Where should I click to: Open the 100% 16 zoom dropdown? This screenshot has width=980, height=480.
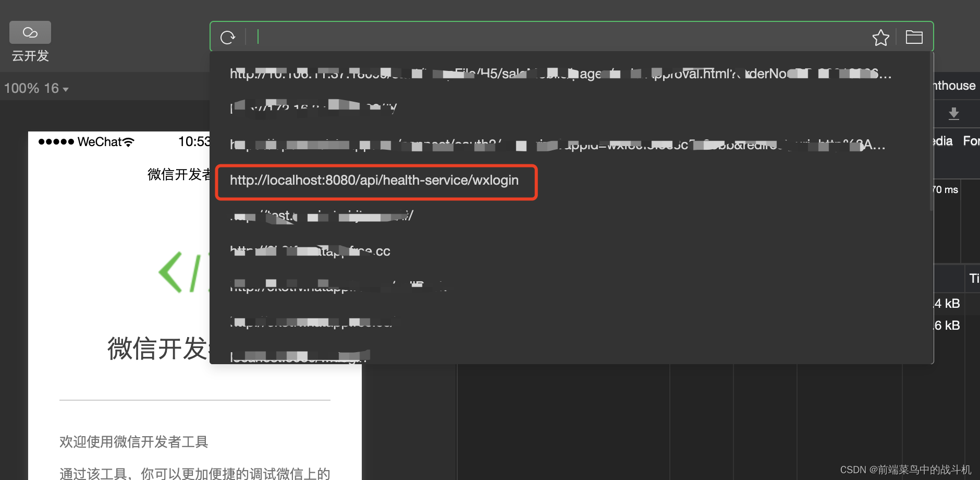pos(36,88)
